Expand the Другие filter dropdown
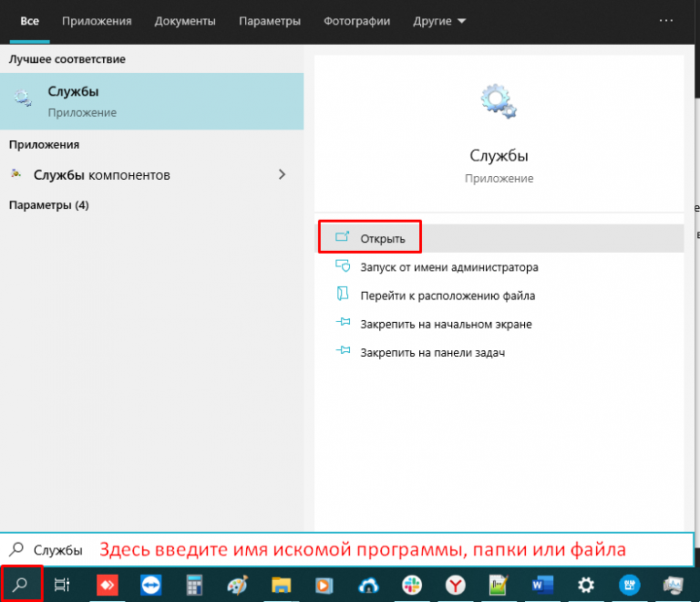This screenshot has width=700, height=602. pyautogui.click(x=438, y=20)
